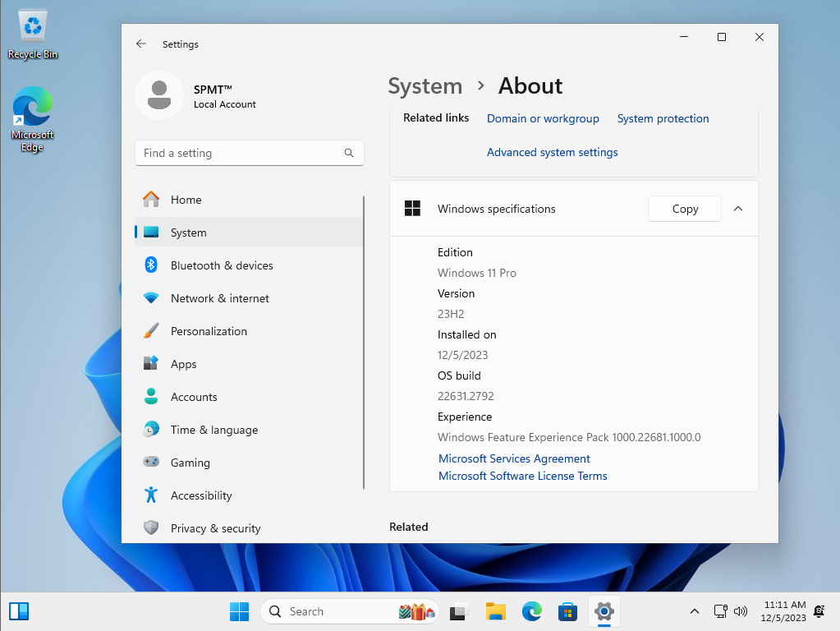Open Accessibility settings
Image resolution: width=840 pixels, height=631 pixels.
coord(249,495)
